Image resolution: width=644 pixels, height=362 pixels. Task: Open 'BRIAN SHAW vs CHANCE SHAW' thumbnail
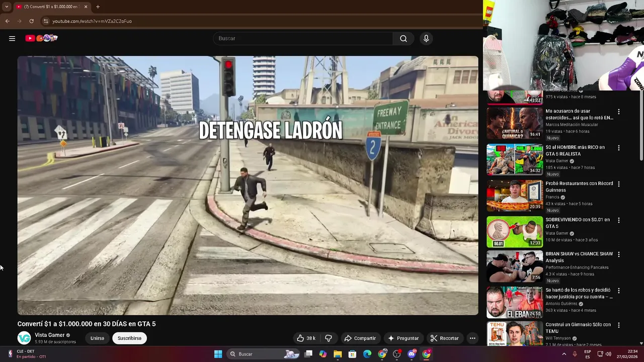[515, 266]
